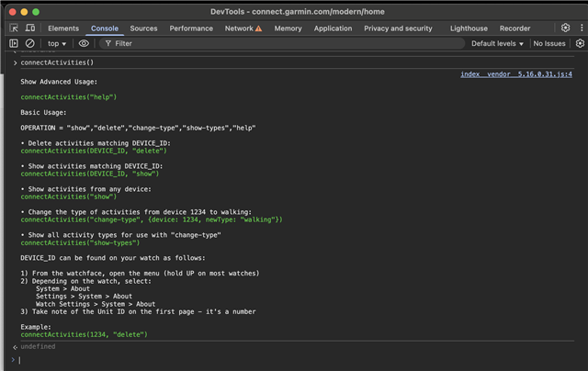This screenshot has height=371, width=588.
Task: Open the Memory tab
Action: (x=288, y=28)
